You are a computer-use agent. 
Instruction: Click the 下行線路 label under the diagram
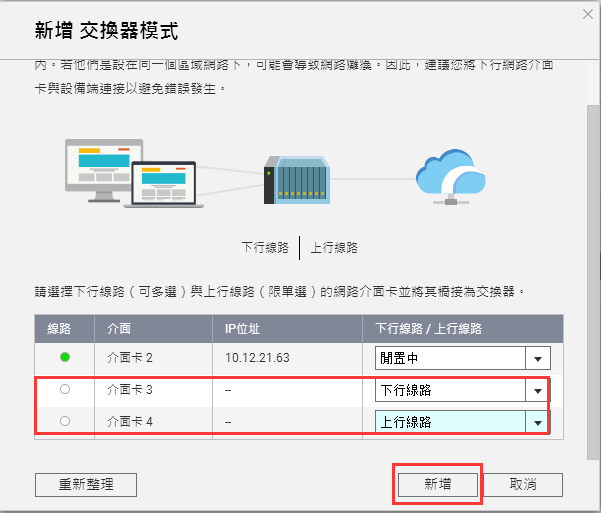coord(266,247)
